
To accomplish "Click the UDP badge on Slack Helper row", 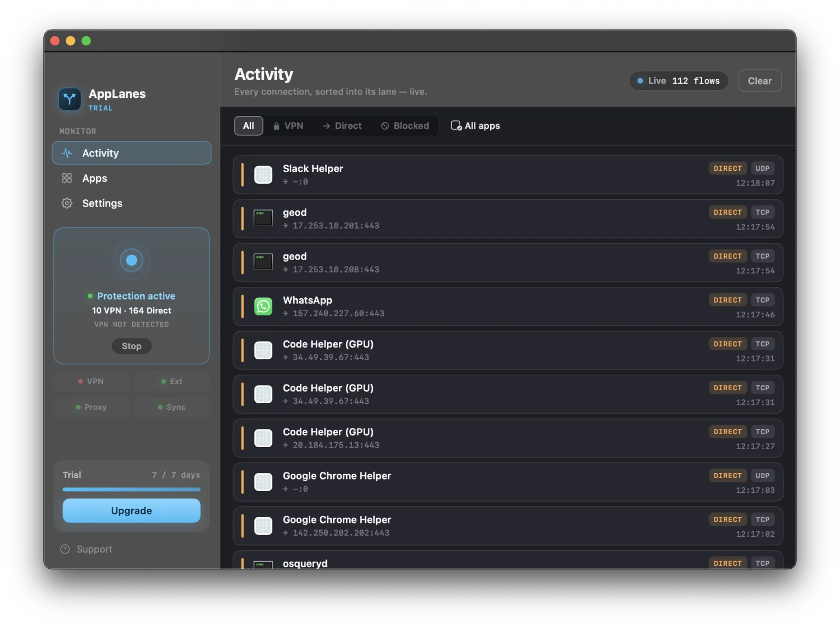I will pos(762,168).
